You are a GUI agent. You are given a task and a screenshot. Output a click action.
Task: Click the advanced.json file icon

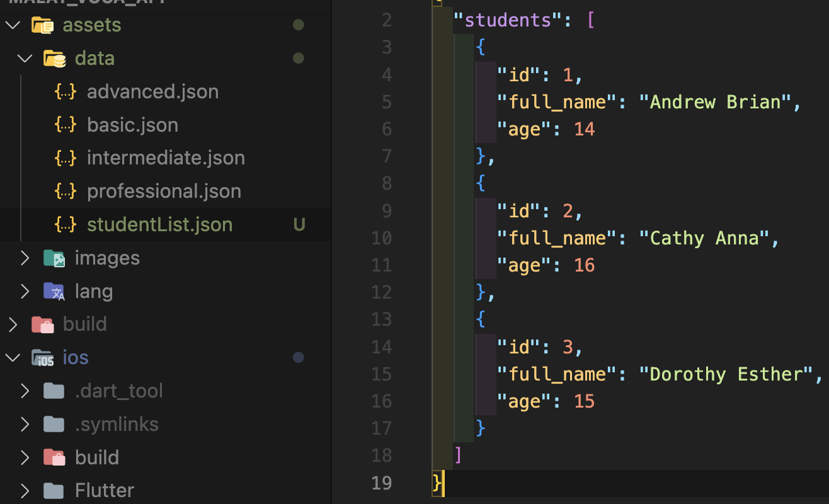point(66,92)
